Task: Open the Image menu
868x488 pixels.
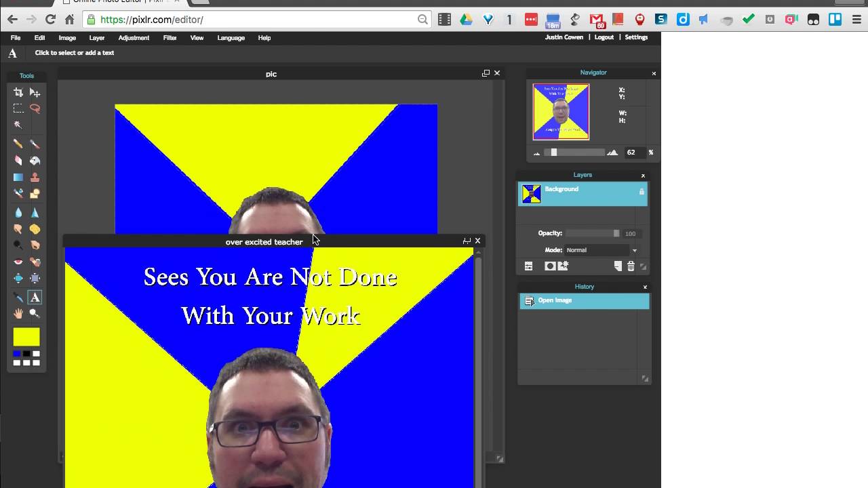Action: click(x=67, y=38)
